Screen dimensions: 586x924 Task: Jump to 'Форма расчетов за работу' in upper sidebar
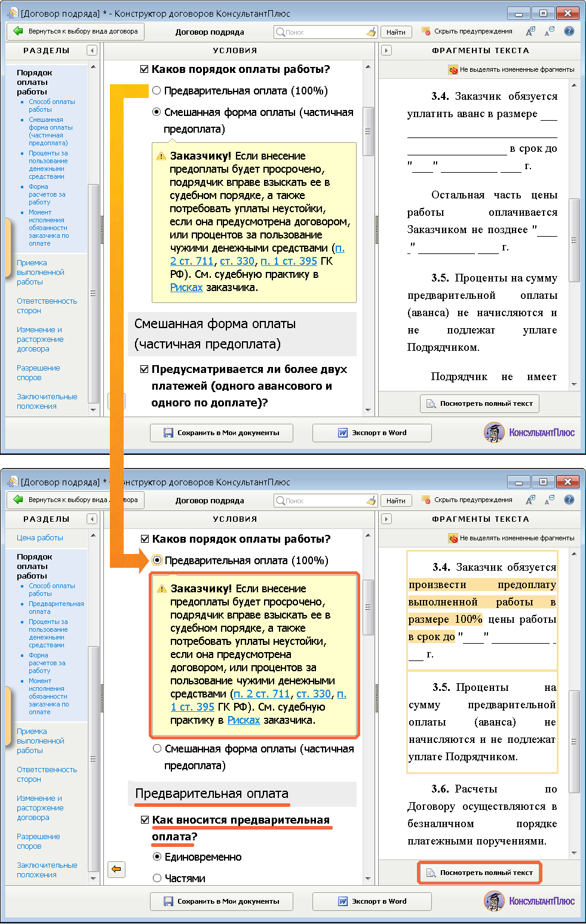(x=47, y=194)
